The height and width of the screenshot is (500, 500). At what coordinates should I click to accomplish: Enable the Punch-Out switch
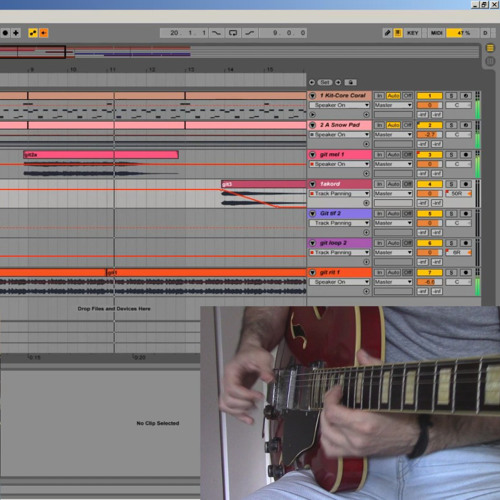(249, 33)
